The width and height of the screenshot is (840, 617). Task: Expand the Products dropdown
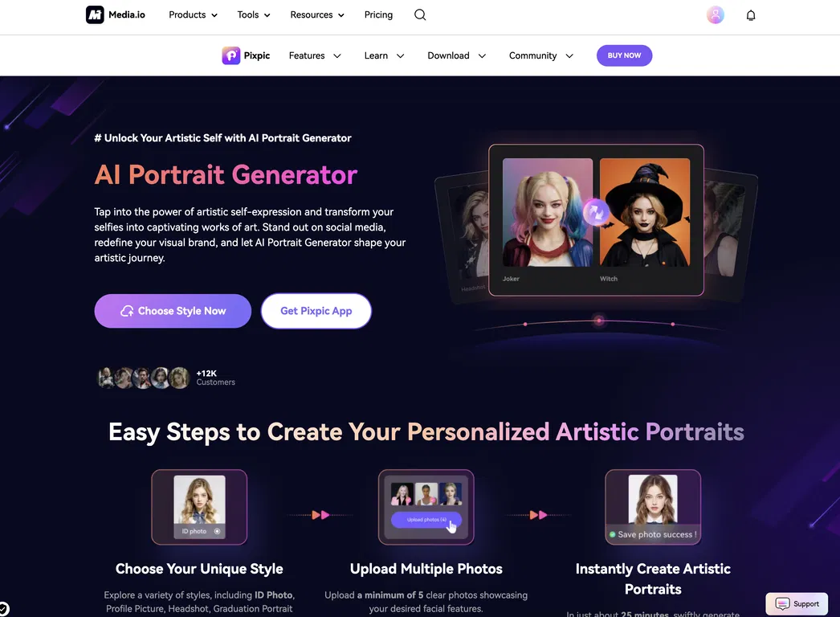click(193, 15)
